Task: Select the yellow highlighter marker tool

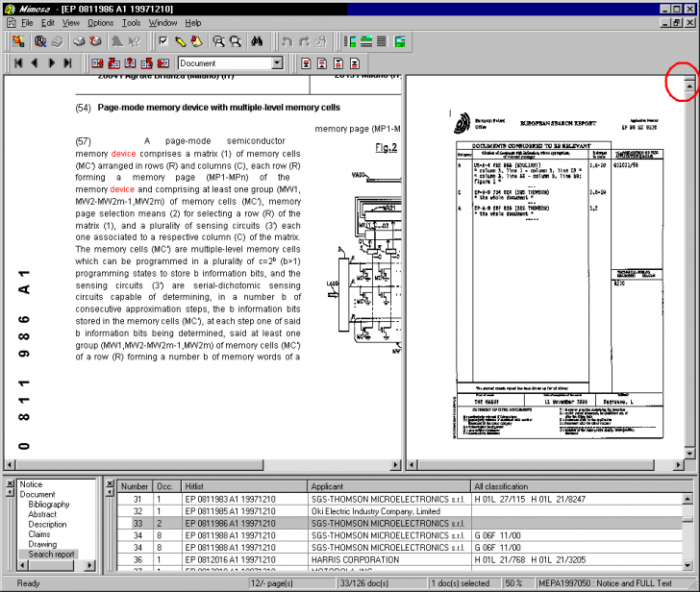Action: 180,41
